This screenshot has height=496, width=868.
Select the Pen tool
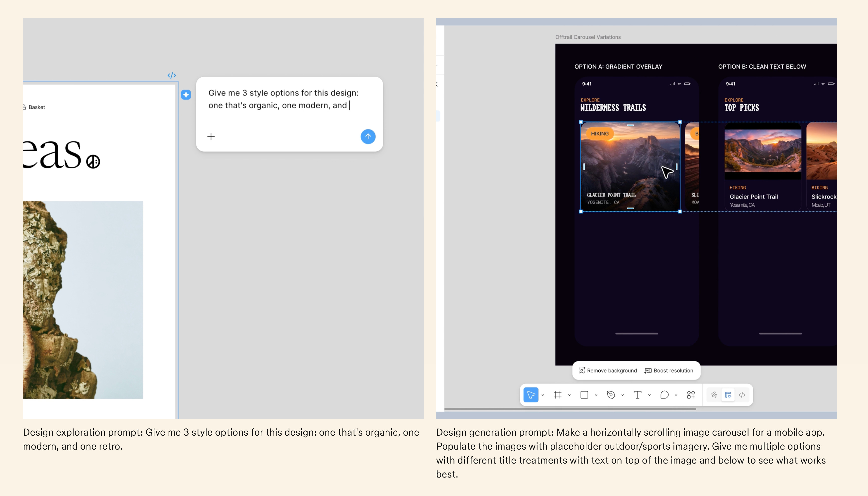click(611, 395)
